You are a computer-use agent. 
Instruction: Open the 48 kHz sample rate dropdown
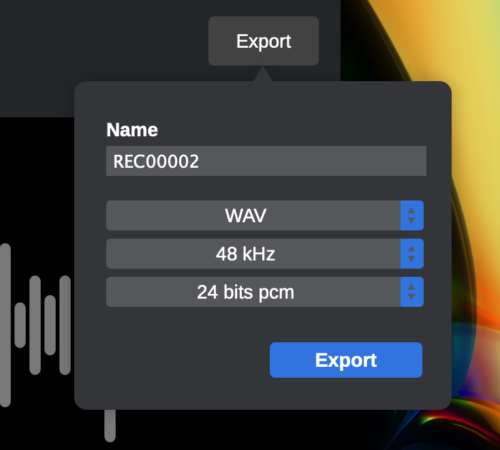(265, 254)
